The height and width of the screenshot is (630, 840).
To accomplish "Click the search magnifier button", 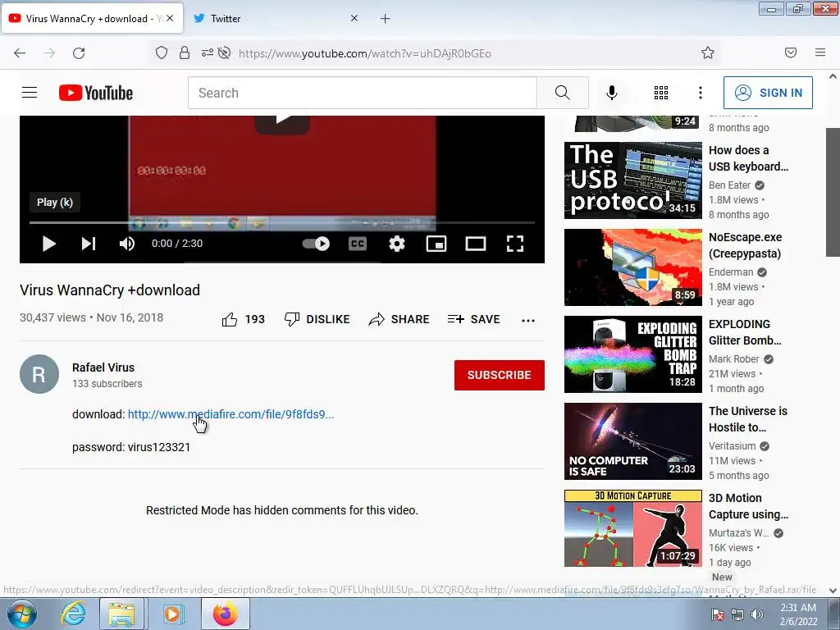I will [x=563, y=93].
